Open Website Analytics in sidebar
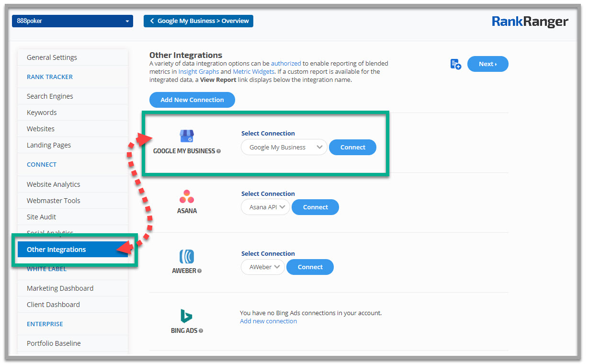 (x=73, y=184)
